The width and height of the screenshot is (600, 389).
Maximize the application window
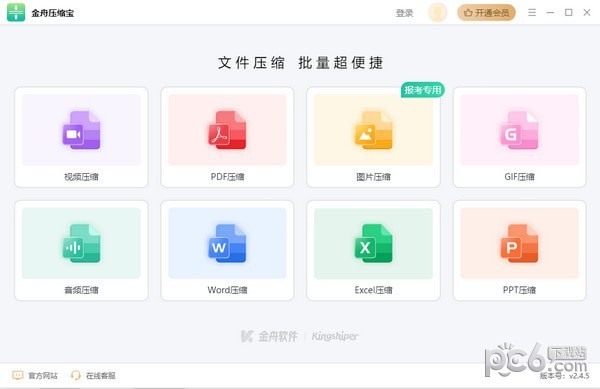pos(569,13)
